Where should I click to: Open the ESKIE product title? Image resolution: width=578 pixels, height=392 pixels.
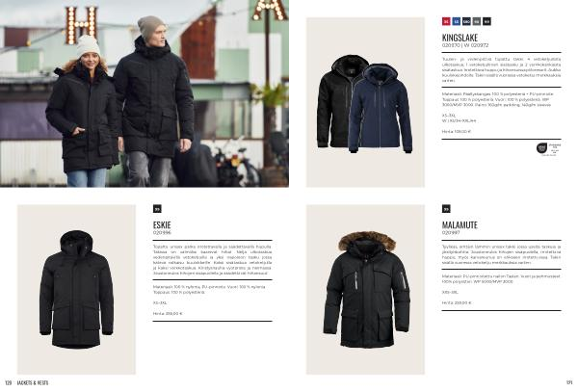tap(162, 224)
